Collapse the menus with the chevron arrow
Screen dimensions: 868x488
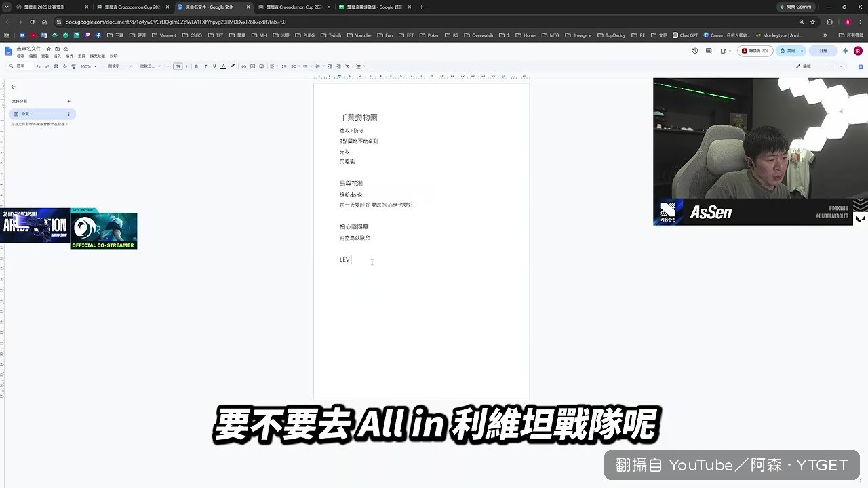pyautogui.click(x=841, y=66)
